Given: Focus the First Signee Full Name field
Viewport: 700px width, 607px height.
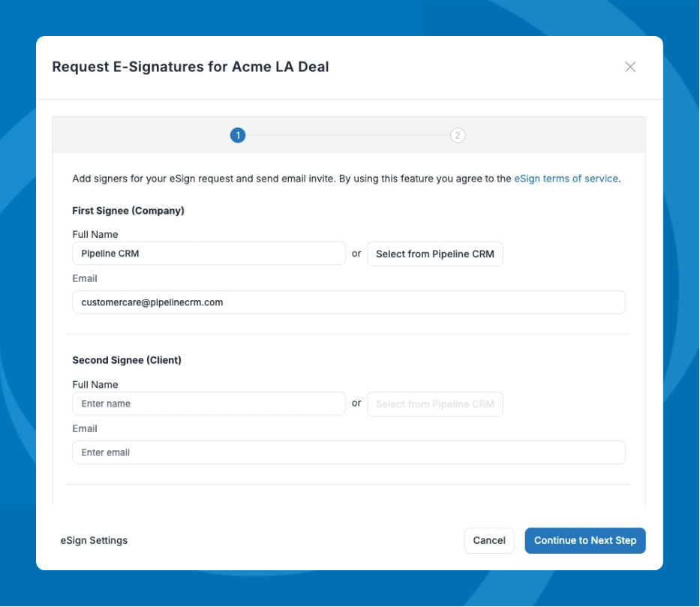Looking at the screenshot, I should click(209, 254).
